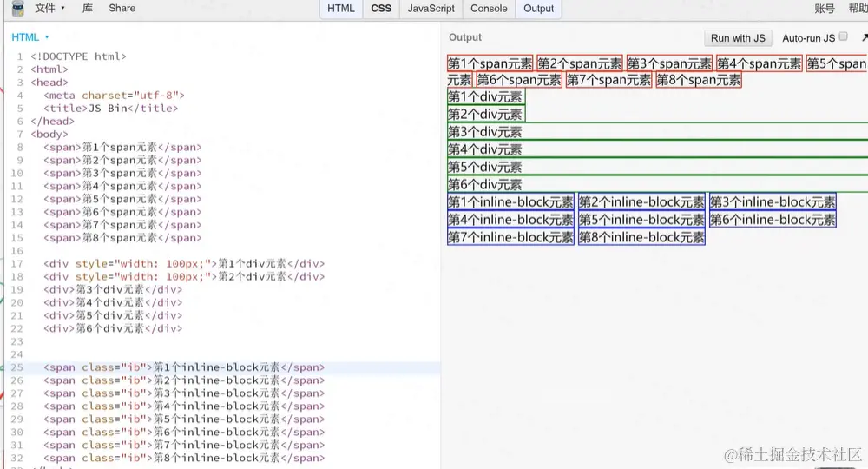Click the meta charset="utf-8" code line
Screen dimensions: 868x469
click(114, 96)
